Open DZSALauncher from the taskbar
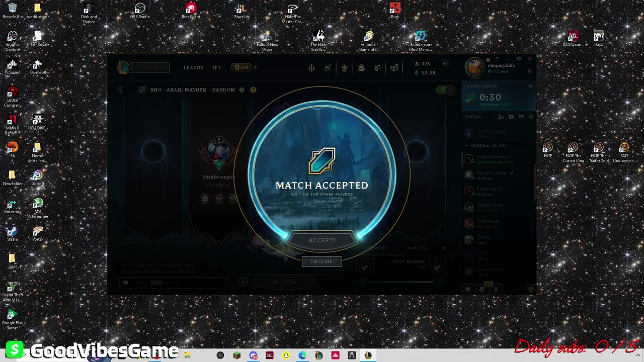 [x=269, y=355]
